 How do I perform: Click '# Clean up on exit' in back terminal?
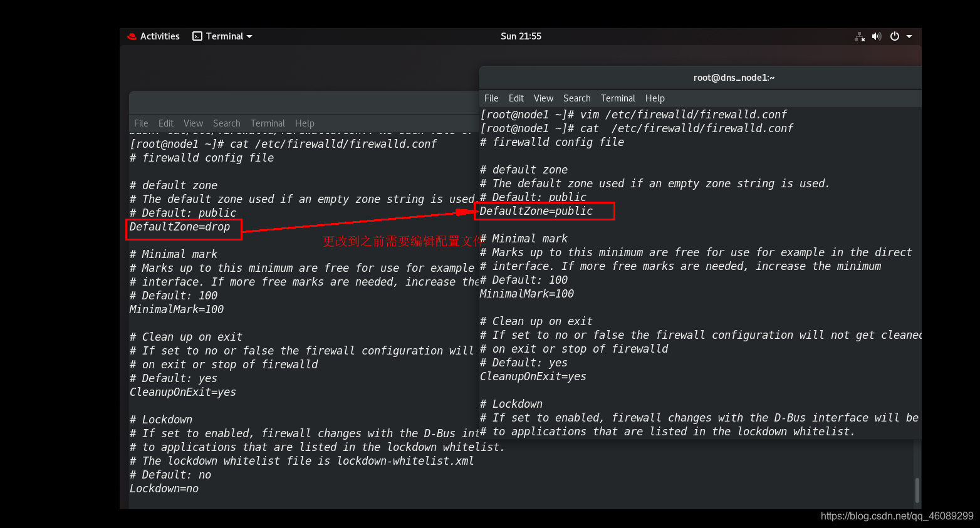click(186, 337)
